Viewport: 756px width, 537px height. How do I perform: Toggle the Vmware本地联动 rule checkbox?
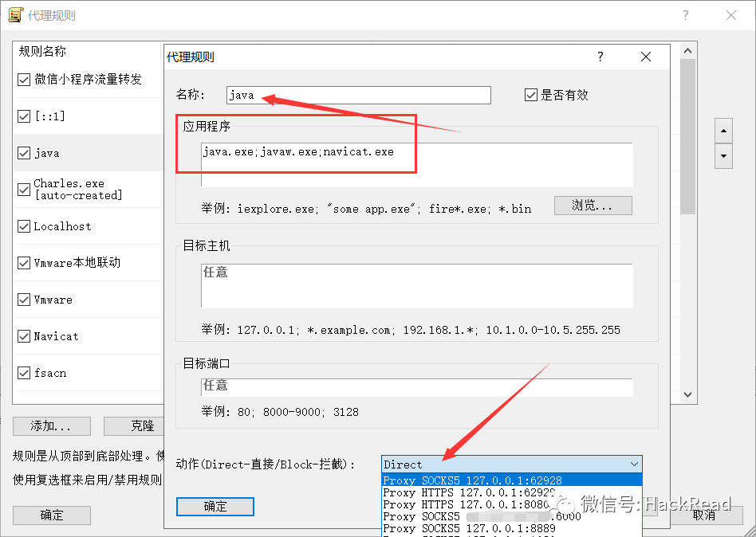(x=24, y=263)
